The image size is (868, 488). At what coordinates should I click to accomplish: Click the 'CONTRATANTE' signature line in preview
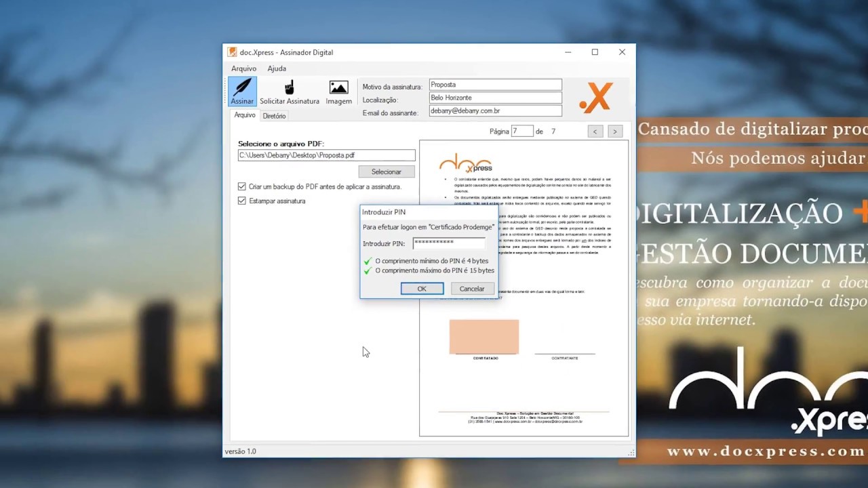point(565,358)
